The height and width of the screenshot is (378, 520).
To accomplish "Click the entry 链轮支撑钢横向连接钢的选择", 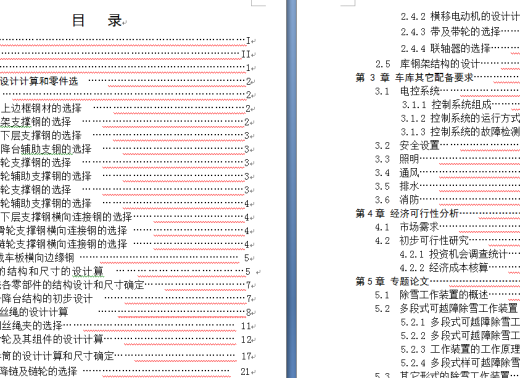I will point(64,244).
